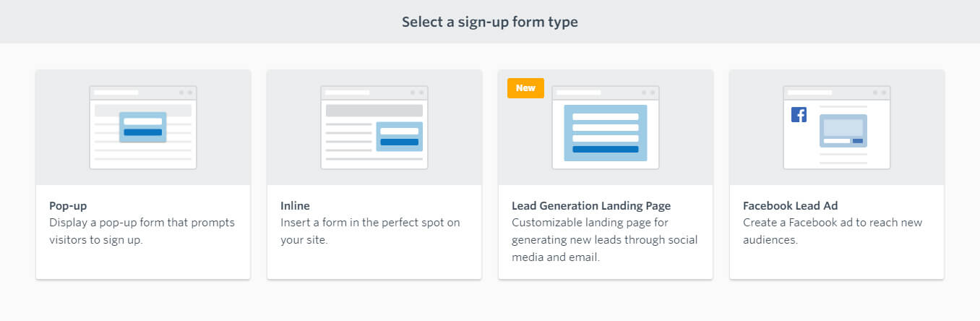Click the gray thumbnail area of Facebook card

pos(837,127)
